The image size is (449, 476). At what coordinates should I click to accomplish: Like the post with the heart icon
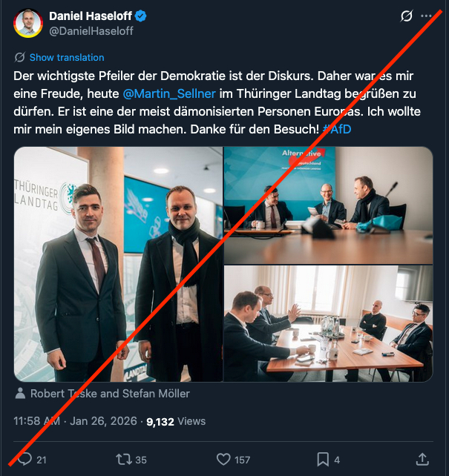[223, 460]
